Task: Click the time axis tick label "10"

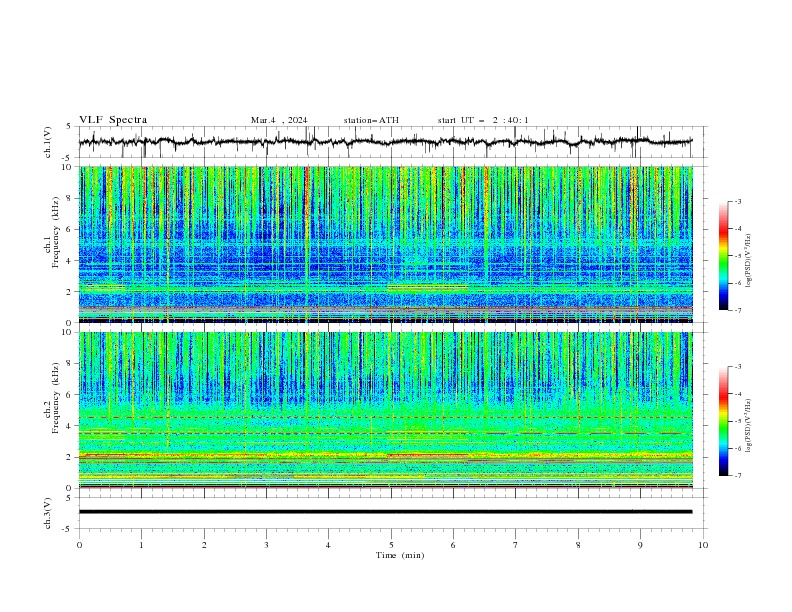Action: pyautogui.click(x=703, y=545)
